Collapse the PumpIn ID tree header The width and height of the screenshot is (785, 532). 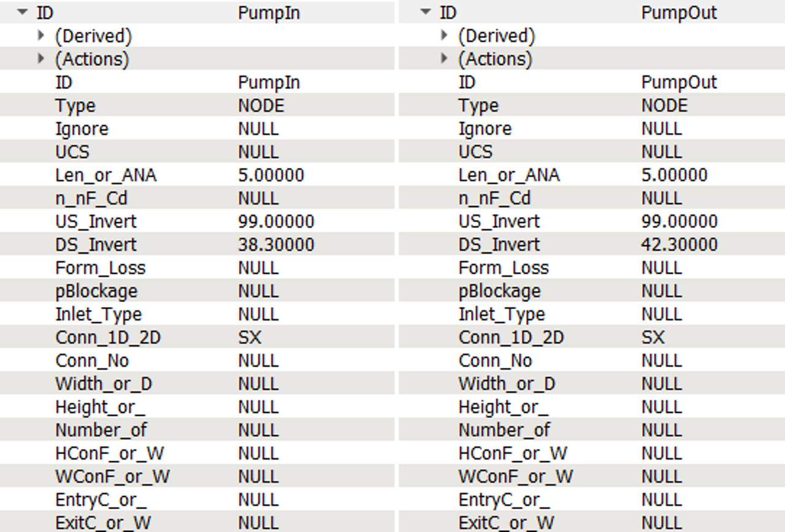click(23, 12)
